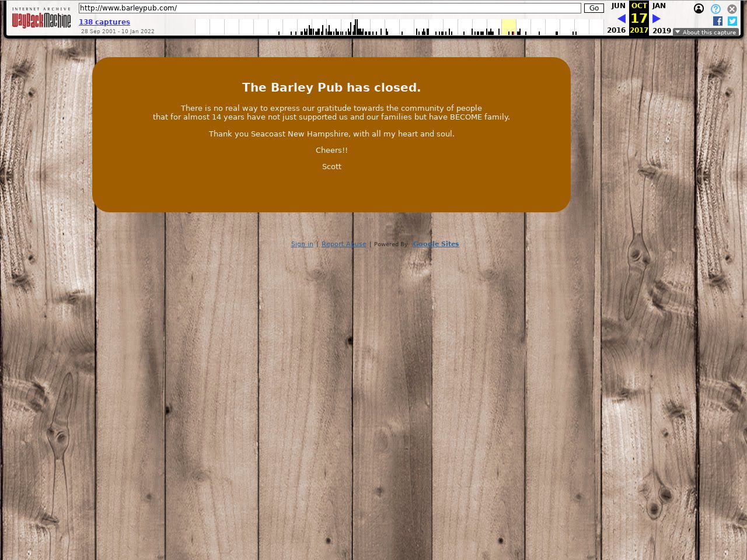This screenshot has width=747, height=560.
Task: Select the highlighted 2017 year in timeline
Action: click(x=508, y=27)
